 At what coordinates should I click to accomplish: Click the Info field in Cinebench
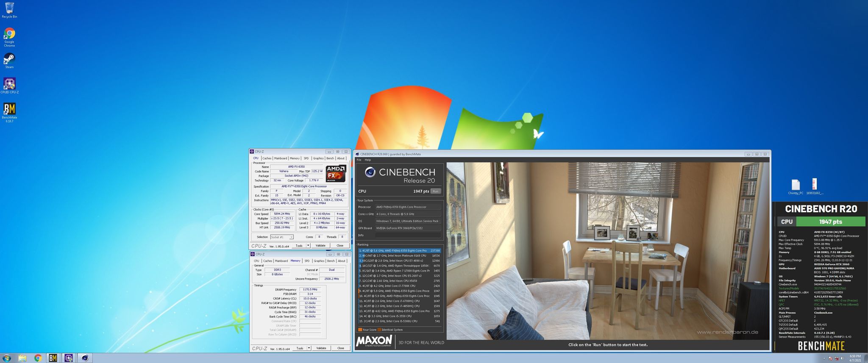[408, 236]
